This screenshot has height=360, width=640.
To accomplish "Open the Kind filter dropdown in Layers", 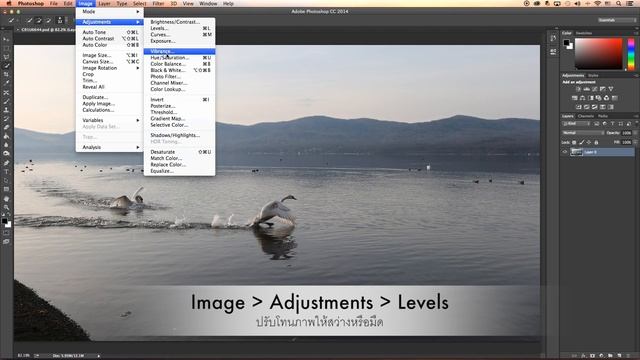I will (576, 124).
